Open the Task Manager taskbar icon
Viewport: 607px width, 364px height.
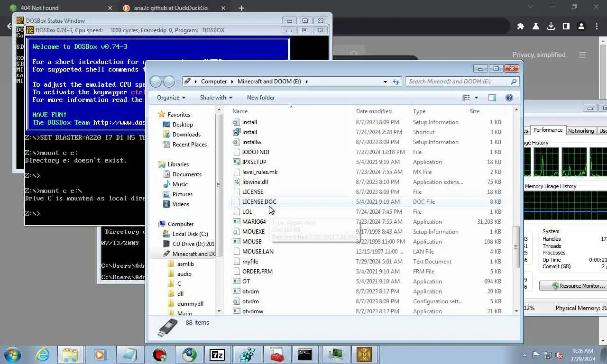pos(335,355)
